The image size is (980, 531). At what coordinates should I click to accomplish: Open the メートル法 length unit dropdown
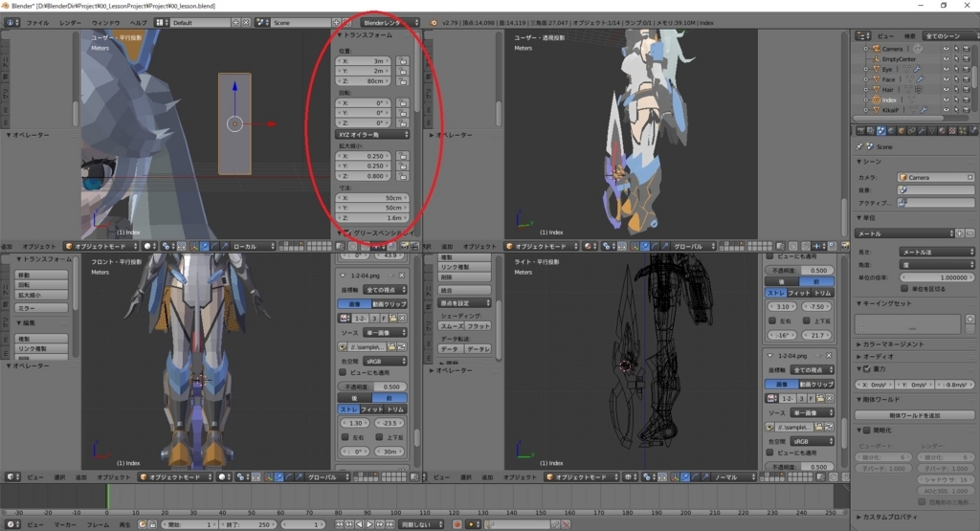pyautogui.click(x=937, y=252)
